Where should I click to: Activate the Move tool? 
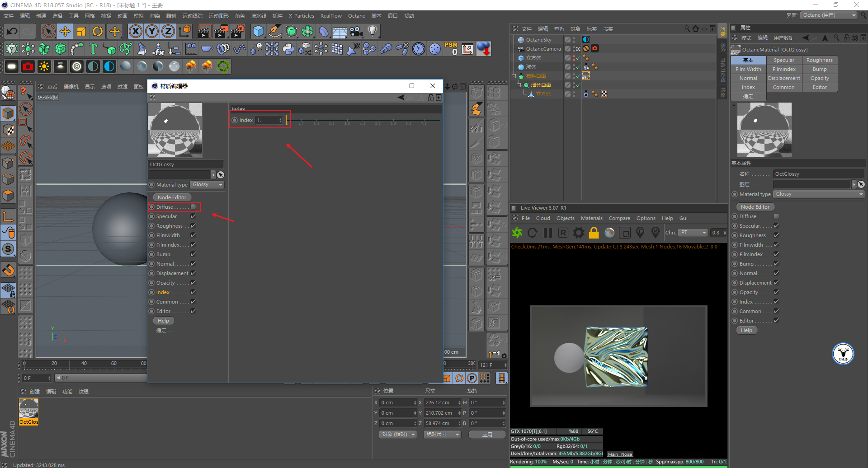click(x=65, y=31)
